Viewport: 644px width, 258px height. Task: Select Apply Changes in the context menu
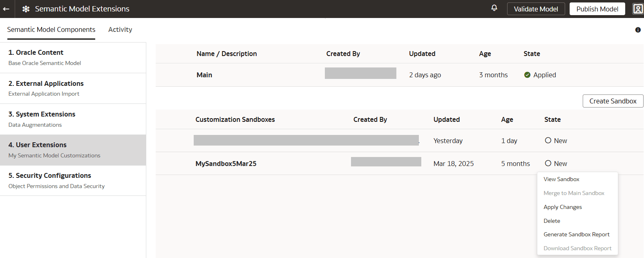[563, 207]
